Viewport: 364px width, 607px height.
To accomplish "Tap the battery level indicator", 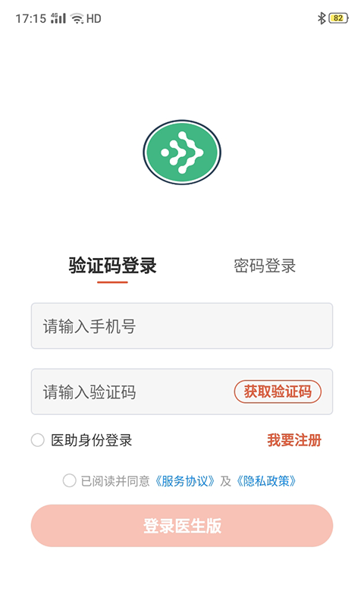I will [x=338, y=18].
